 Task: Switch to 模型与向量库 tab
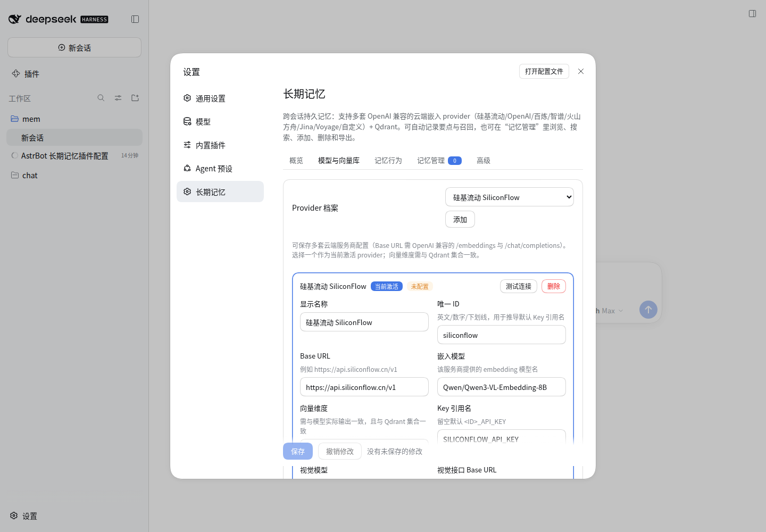[339, 161]
